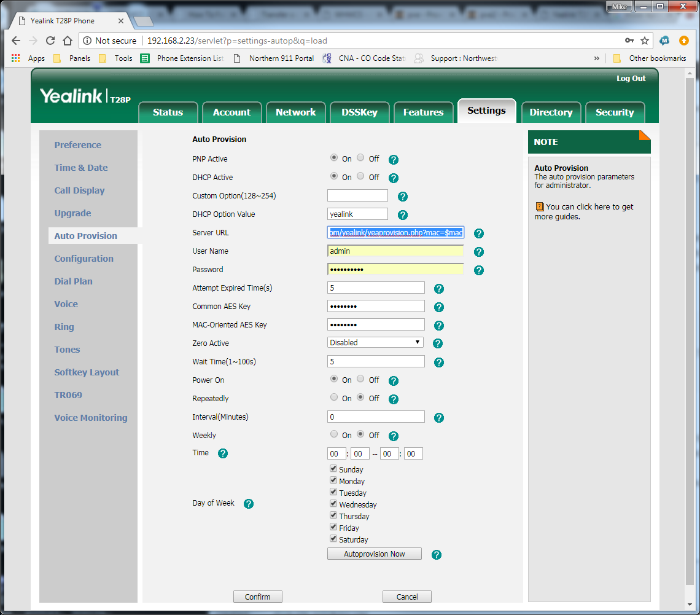
Task: Set DHCP Active to Off
Action: point(360,176)
